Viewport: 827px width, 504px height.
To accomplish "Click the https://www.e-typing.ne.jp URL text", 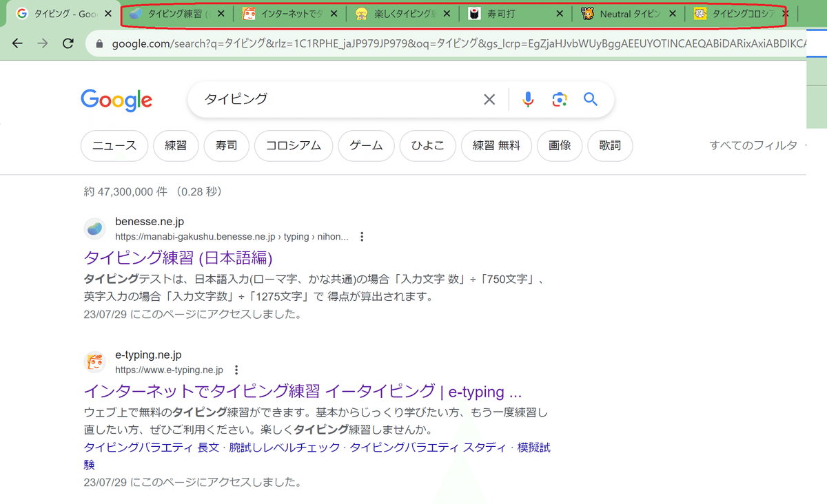I will pyautogui.click(x=169, y=370).
